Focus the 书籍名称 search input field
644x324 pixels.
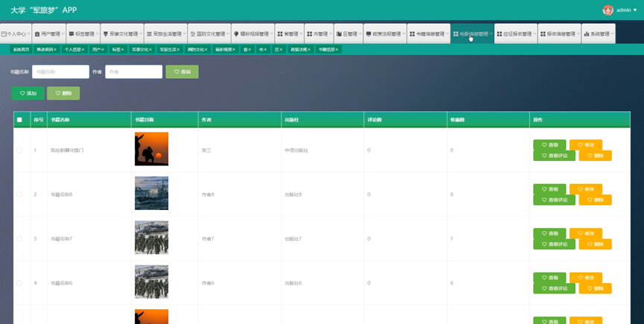tap(61, 72)
